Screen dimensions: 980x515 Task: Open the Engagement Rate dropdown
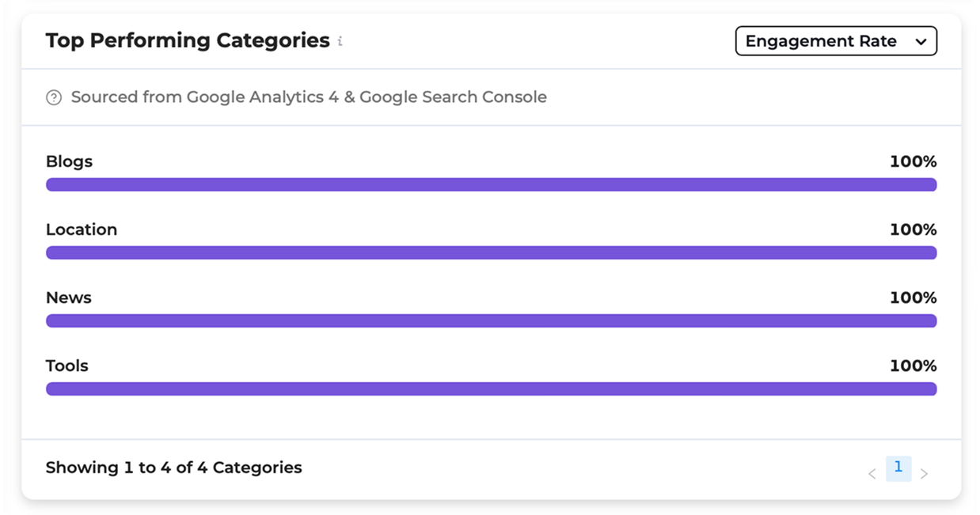pyautogui.click(x=835, y=41)
